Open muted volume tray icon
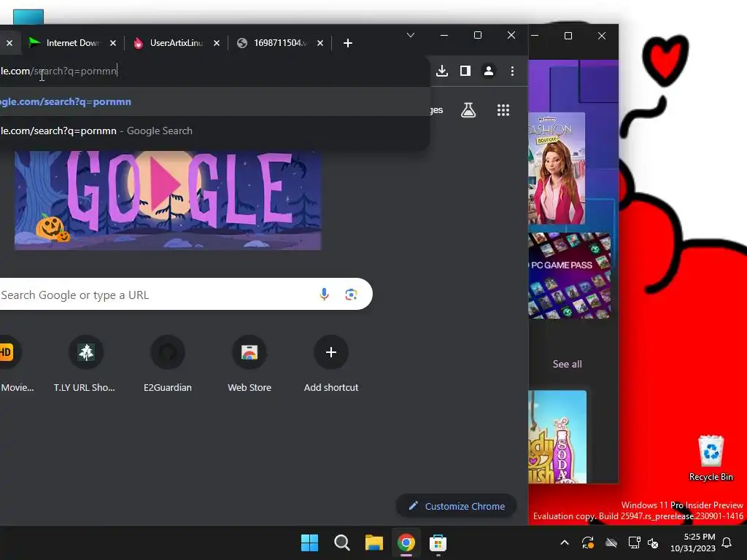 [x=653, y=542]
